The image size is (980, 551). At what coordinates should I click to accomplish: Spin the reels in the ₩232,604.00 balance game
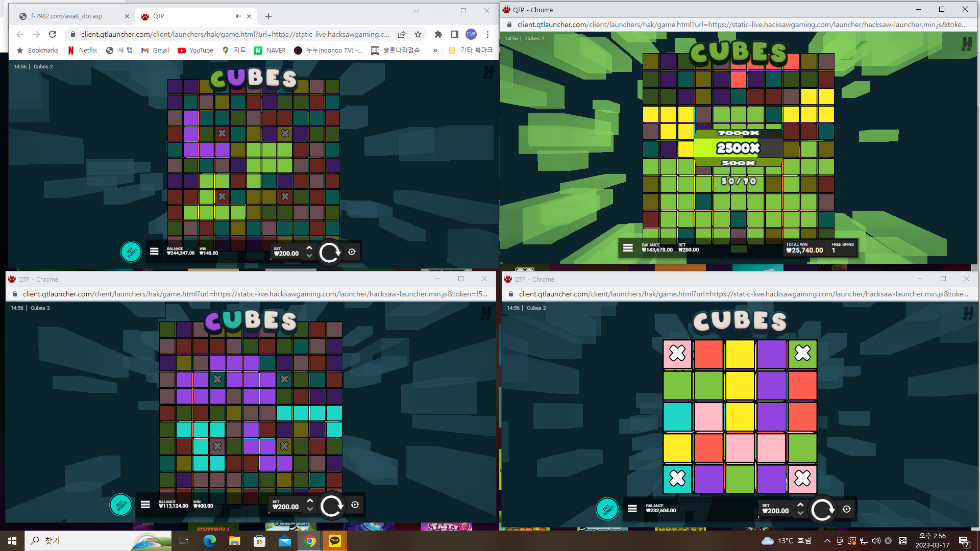[822, 509]
